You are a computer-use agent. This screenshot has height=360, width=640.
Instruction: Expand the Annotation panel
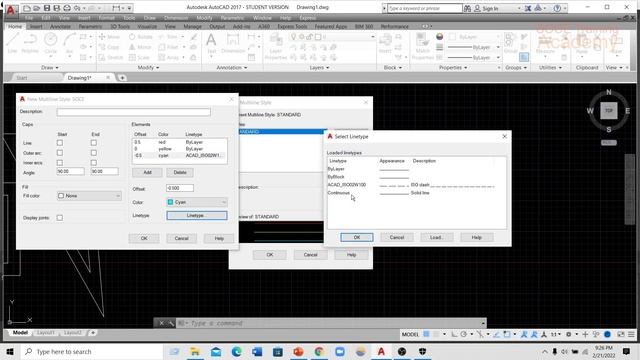[x=231, y=67]
